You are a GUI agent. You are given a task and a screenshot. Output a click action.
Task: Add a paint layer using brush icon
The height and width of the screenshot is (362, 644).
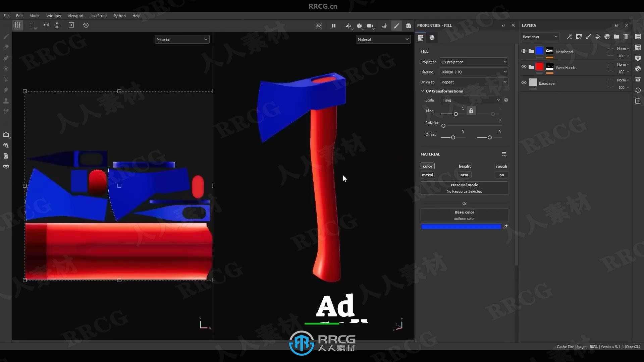click(588, 37)
